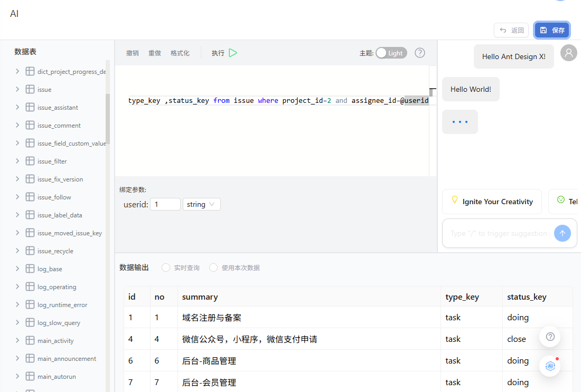
Task: Click the type_key column header
Action: coord(472,297)
